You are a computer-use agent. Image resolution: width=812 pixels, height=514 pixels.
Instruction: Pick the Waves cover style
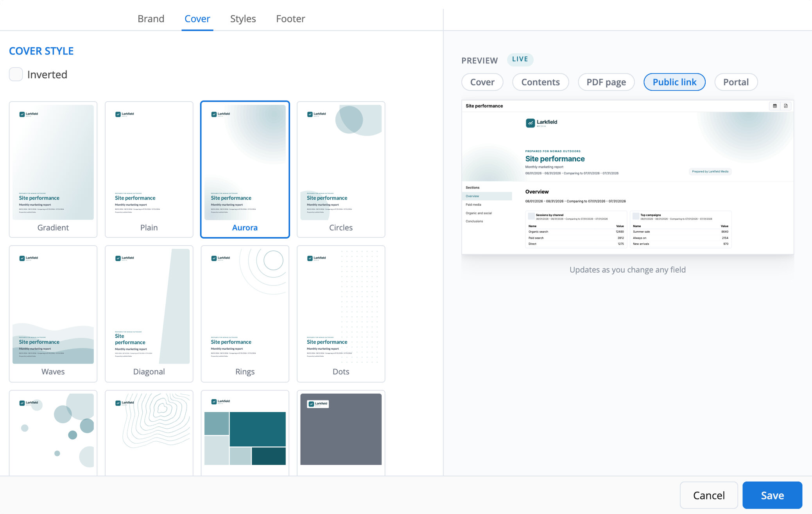tap(53, 314)
